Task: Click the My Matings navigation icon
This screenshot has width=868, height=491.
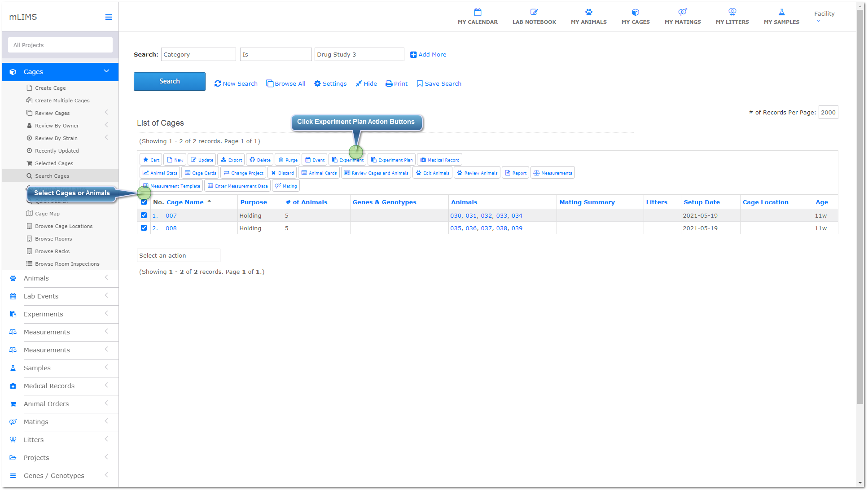Action: point(682,13)
